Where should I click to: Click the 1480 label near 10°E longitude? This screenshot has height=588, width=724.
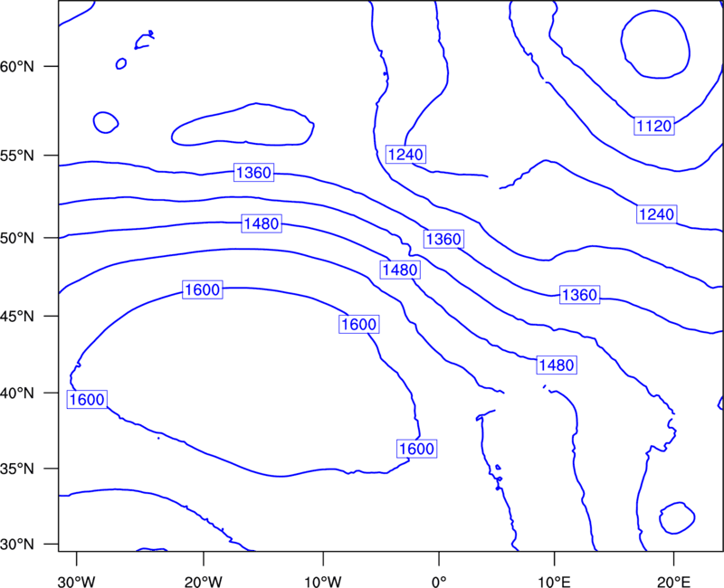click(x=557, y=365)
